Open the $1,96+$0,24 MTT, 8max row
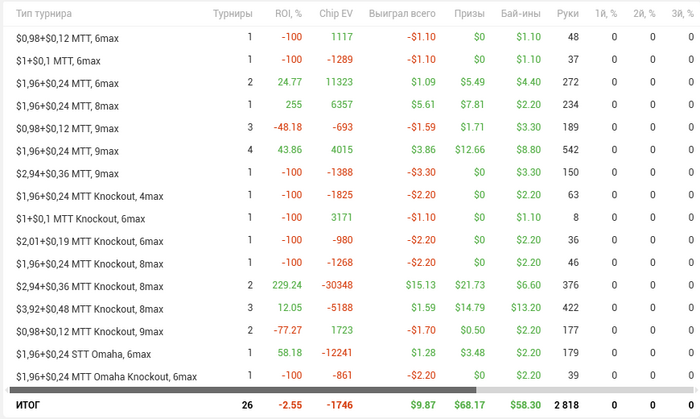This screenshot has height=419, width=700. pyautogui.click(x=67, y=105)
